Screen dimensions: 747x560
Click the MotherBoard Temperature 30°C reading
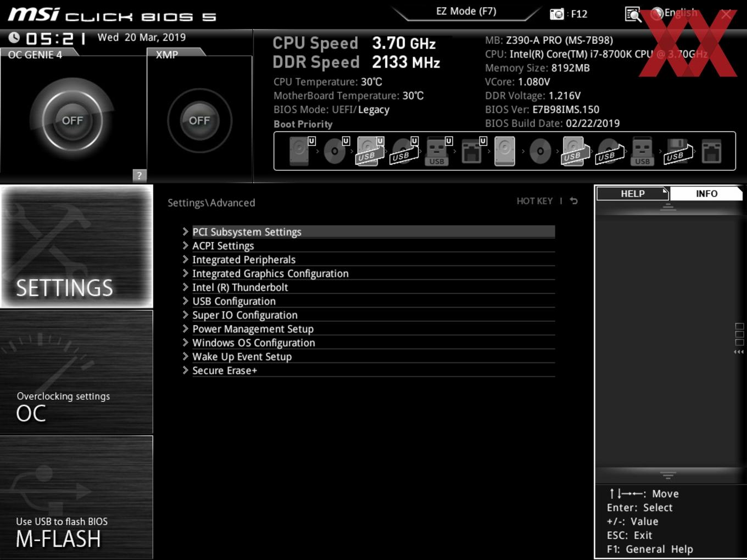349,96
